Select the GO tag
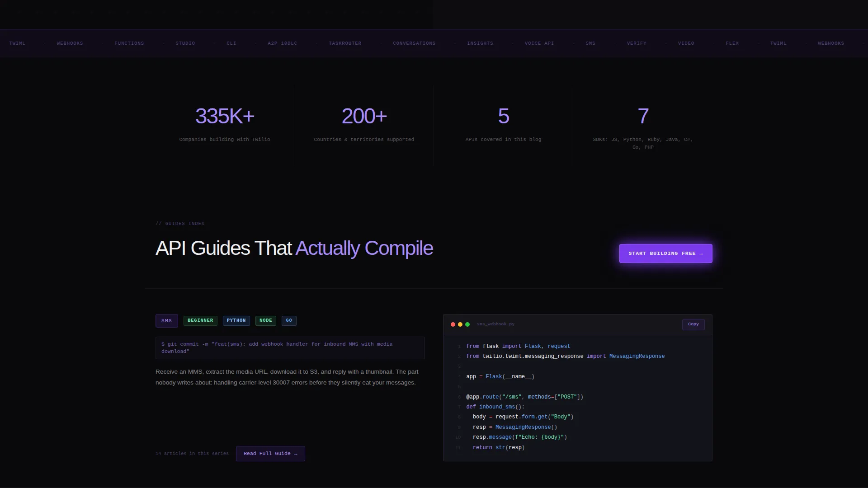The height and width of the screenshot is (488, 868). pyautogui.click(x=289, y=320)
